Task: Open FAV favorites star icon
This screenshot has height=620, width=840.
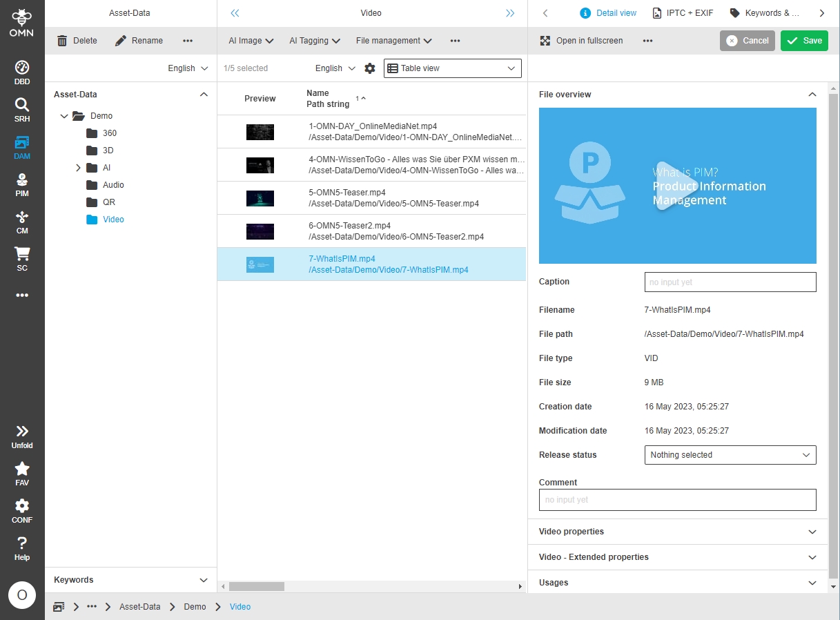Action: [x=22, y=473]
